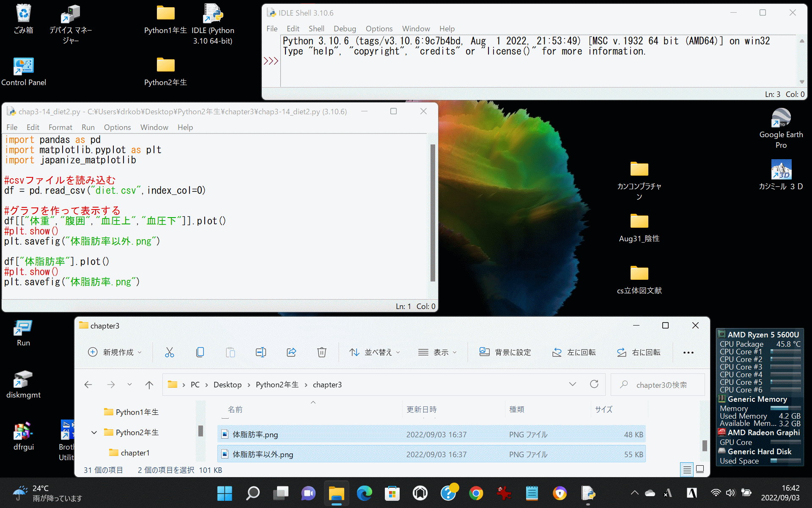Screen dimensions: 812x508
Task: Select the dfrgui desktop shortcut
Action: (23, 436)
